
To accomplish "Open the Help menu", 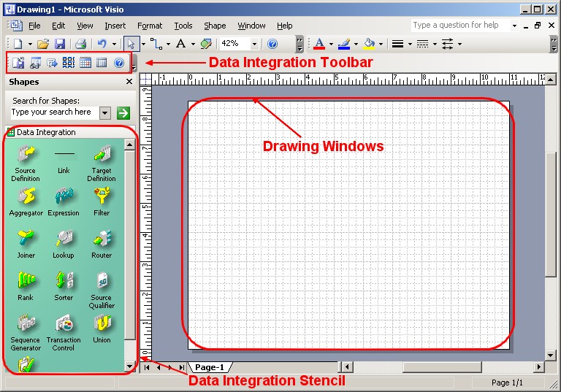I will coord(284,26).
